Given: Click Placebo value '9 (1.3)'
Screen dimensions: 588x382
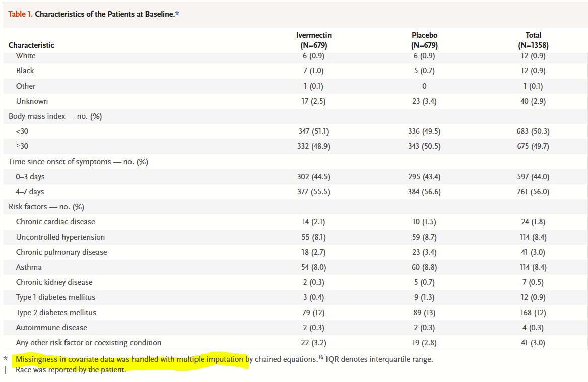Looking at the screenshot, I should pyautogui.click(x=425, y=297).
